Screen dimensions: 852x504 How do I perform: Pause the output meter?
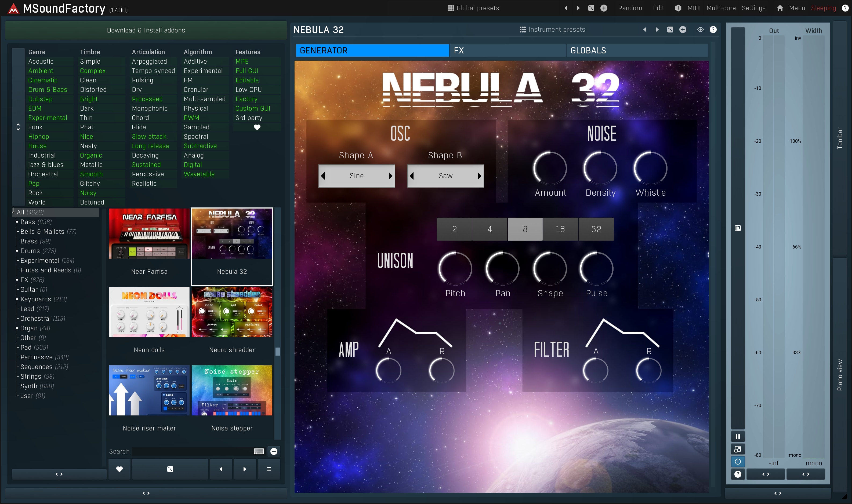point(738,436)
